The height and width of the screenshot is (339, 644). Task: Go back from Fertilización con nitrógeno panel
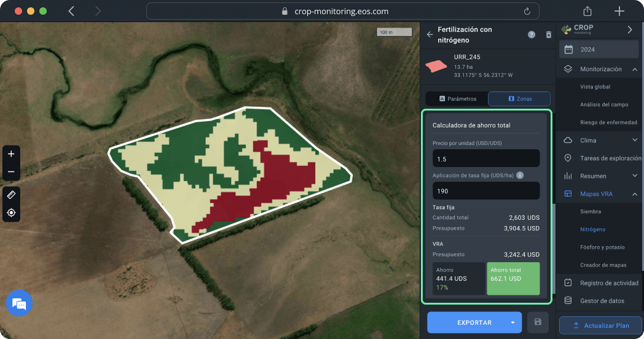pos(430,35)
